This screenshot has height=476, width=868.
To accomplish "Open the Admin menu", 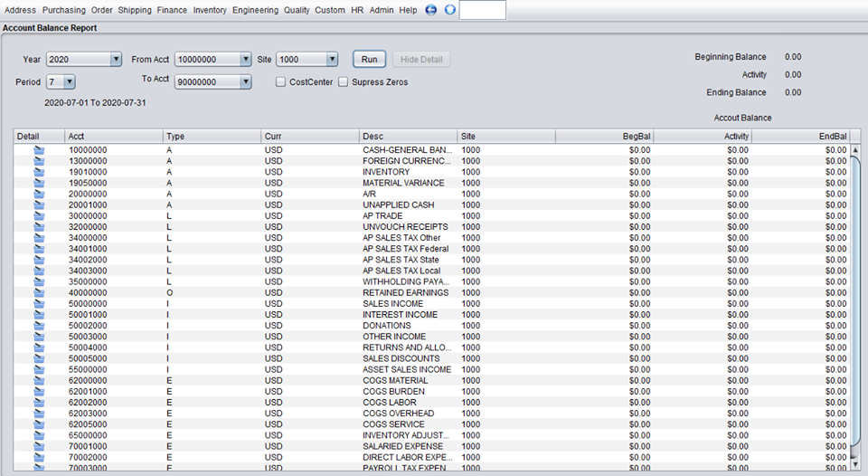I will pos(382,10).
